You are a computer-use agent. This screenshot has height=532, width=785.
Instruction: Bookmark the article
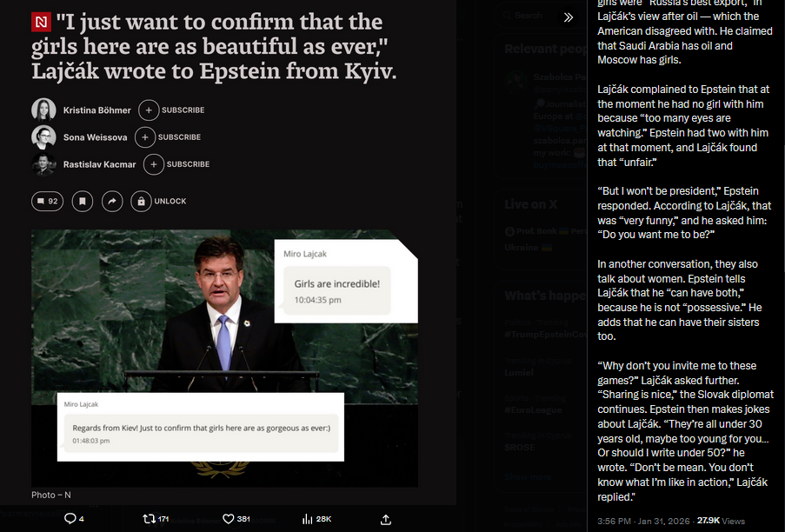coord(83,201)
